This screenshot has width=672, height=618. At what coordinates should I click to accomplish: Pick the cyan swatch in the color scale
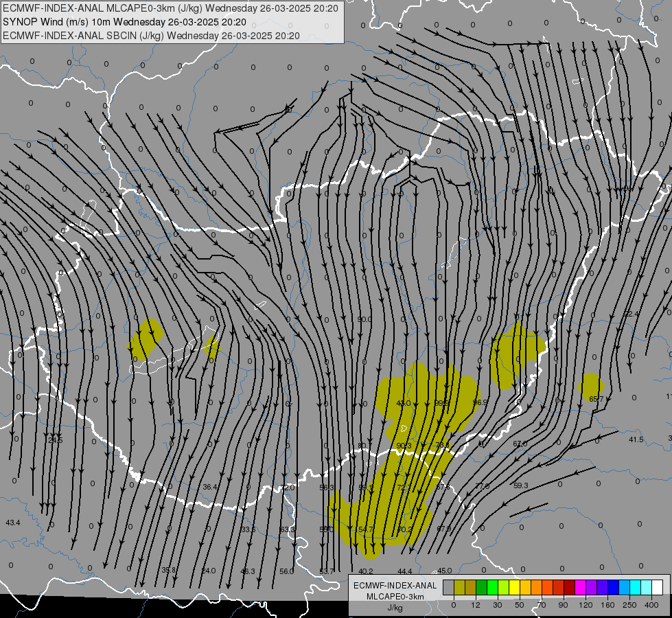click(636, 587)
